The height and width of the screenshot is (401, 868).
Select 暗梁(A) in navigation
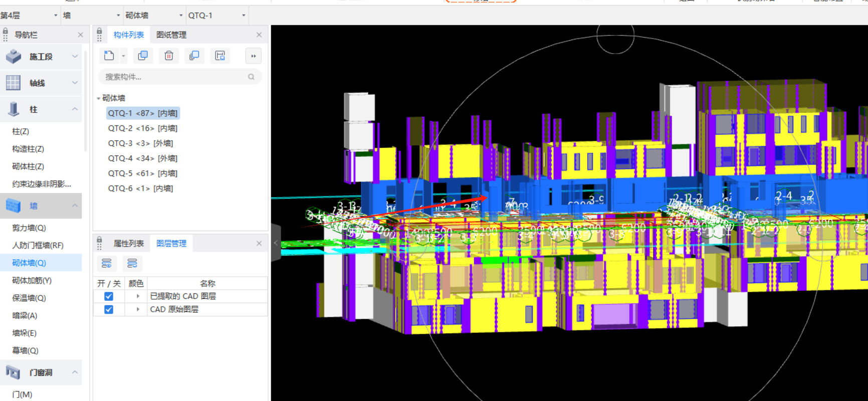[25, 315]
